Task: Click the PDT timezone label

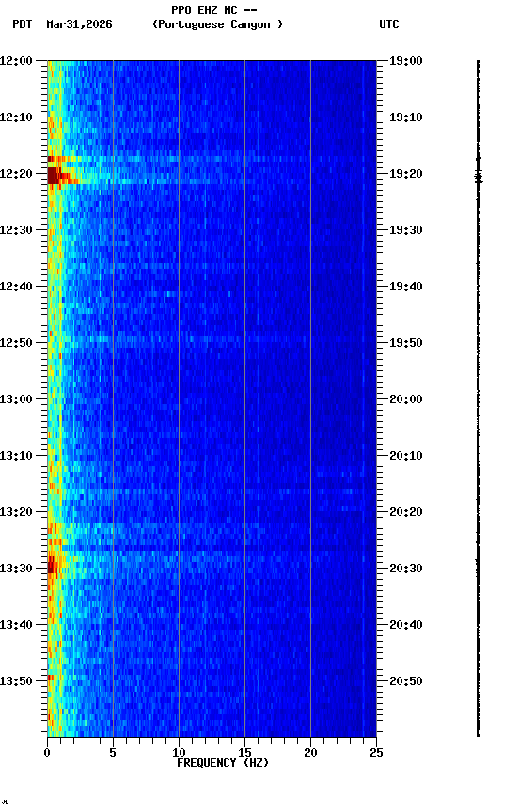Action: [x=23, y=24]
